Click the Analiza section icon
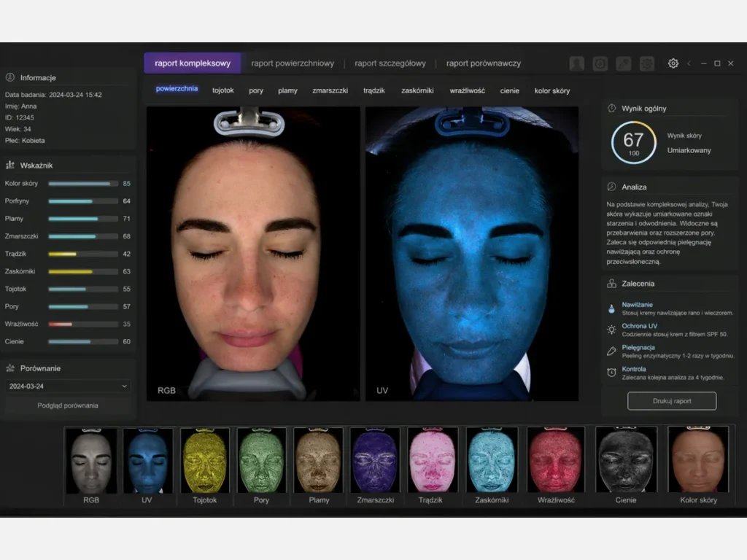 pos(612,187)
